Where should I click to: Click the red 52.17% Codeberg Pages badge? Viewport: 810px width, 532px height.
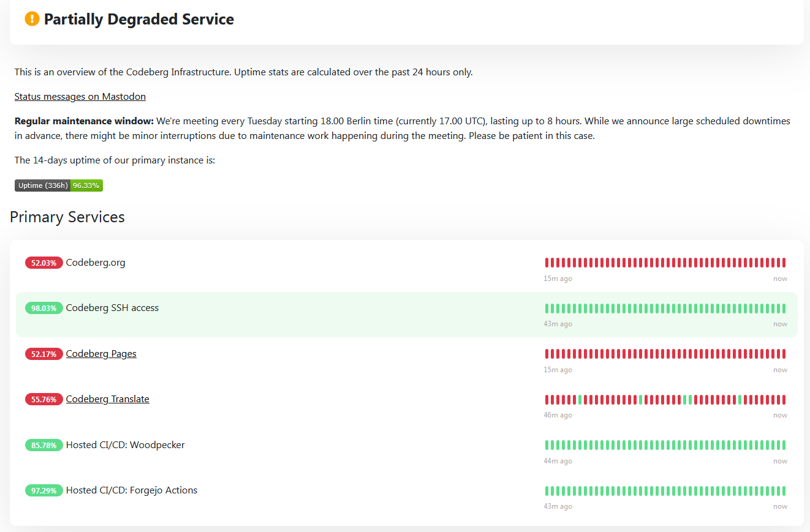44,354
